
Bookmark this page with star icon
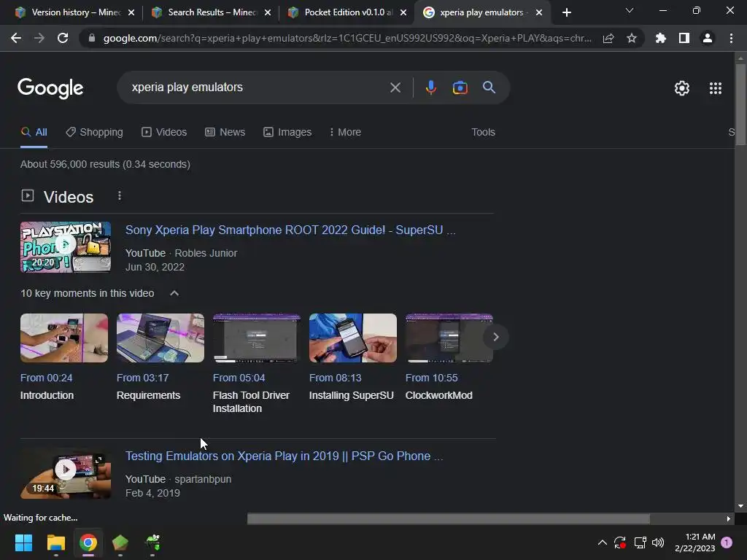coord(632,38)
